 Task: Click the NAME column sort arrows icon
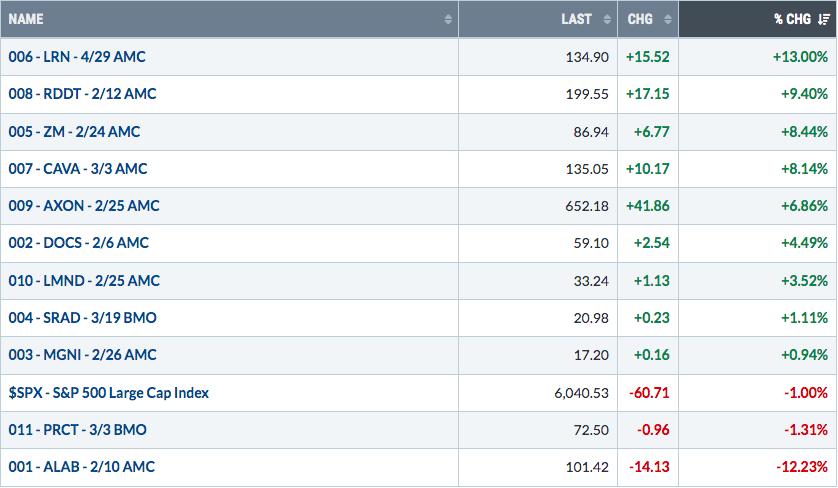[448, 19]
